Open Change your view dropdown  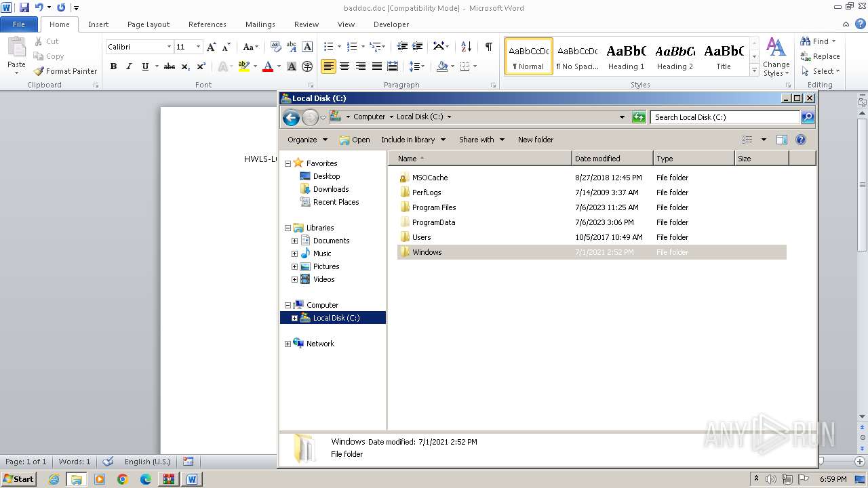pos(764,140)
